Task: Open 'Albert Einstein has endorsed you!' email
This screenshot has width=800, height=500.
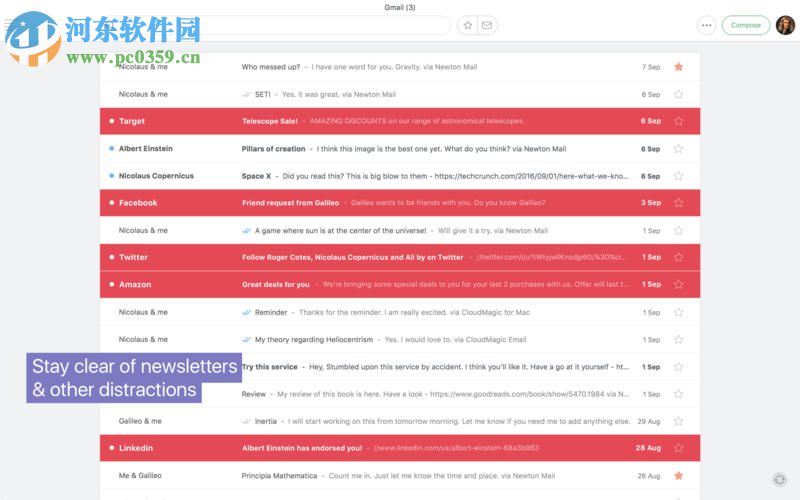Action: (x=400, y=448)
